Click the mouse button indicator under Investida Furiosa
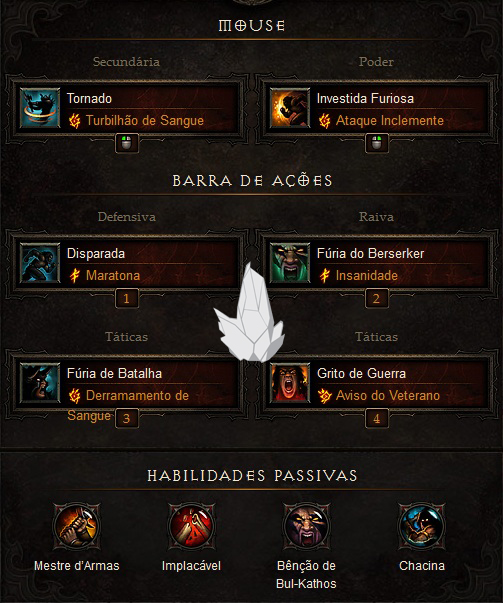This screenshot has height=603, width=503. pyautogui.click(x=377, y=143)
